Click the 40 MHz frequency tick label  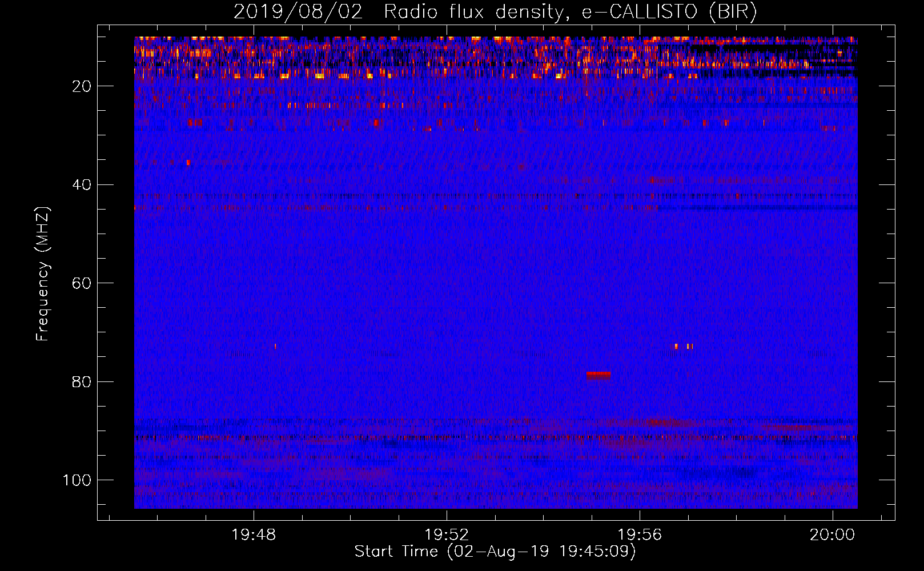[82, 185]
